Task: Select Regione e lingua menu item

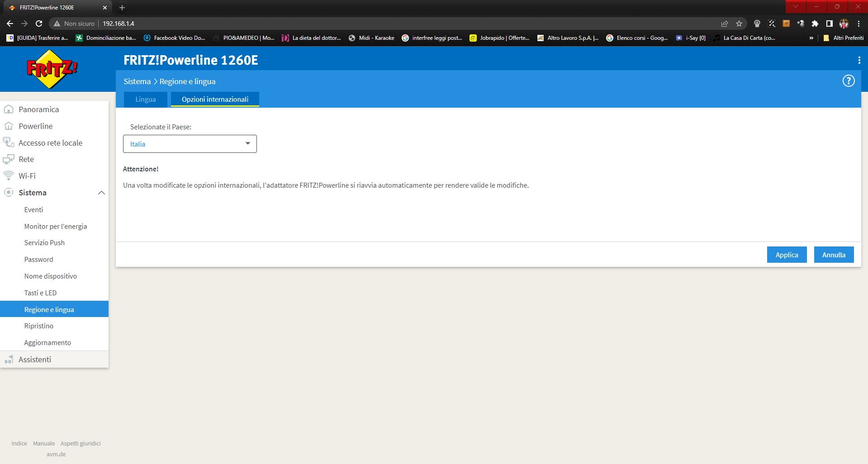Action: (x=54, y=309)
